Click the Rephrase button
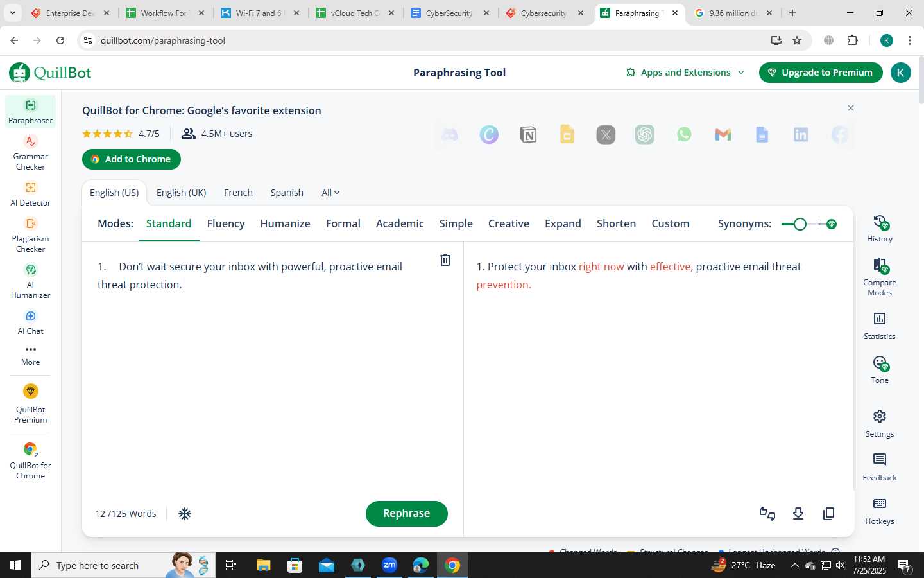This screenshot has height=578, width=924. 406,514
